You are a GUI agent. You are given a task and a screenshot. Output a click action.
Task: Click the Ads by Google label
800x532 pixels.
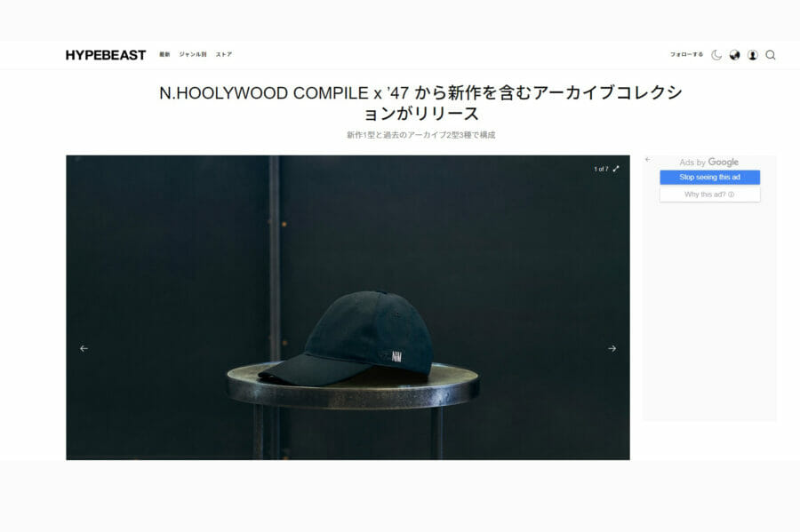pyautogui.click(x=708, y=162)
